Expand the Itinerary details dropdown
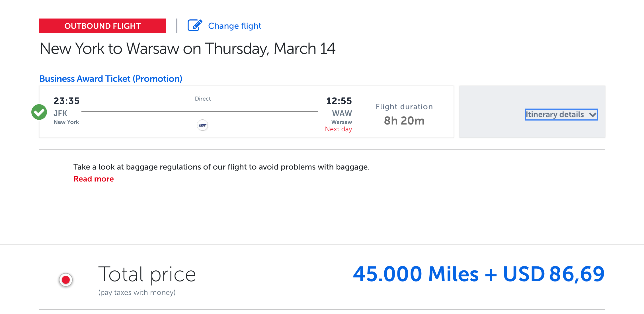The height and width of the screenshot is (314, 644). pyautogui.click(x=555, y=115)
